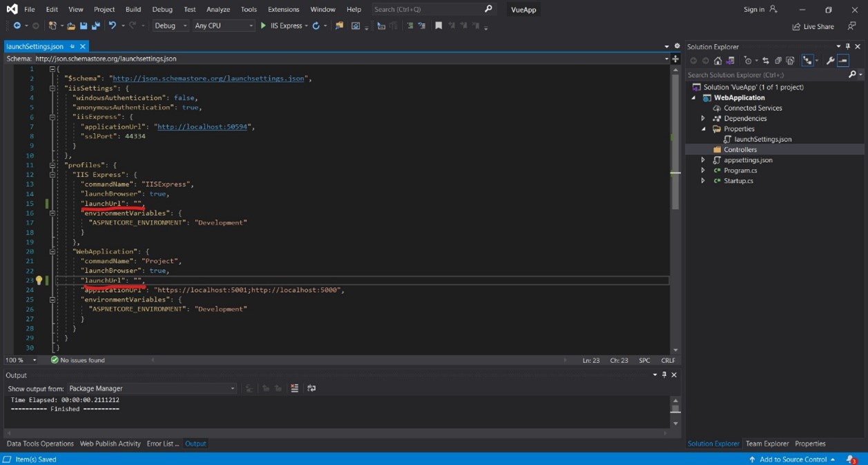Viewport: 868px width, 465px height.
Task: Click the Live Share button label
Action: (x=818, y=26)
